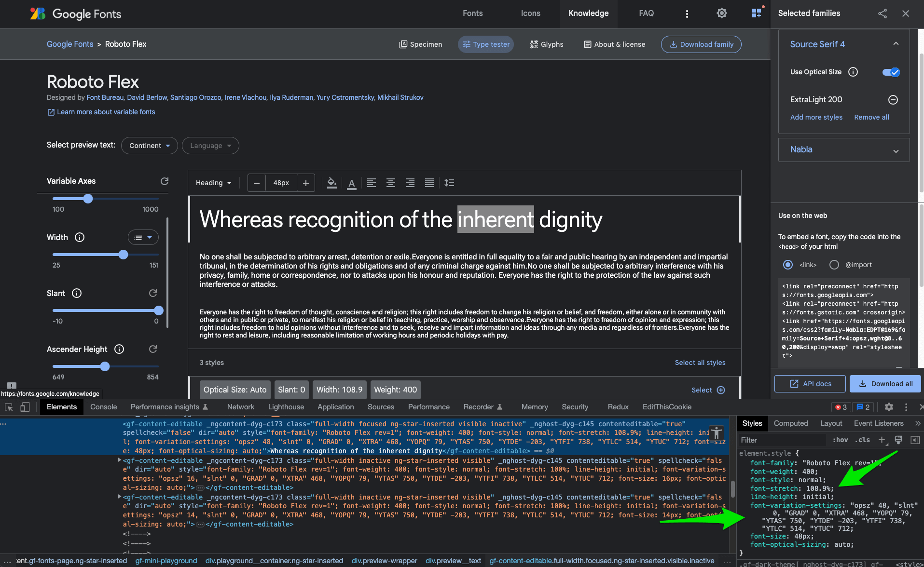This screenshot has height=567, width=924.
Task: Select the <link> embed option
Action: pos(788,265)
